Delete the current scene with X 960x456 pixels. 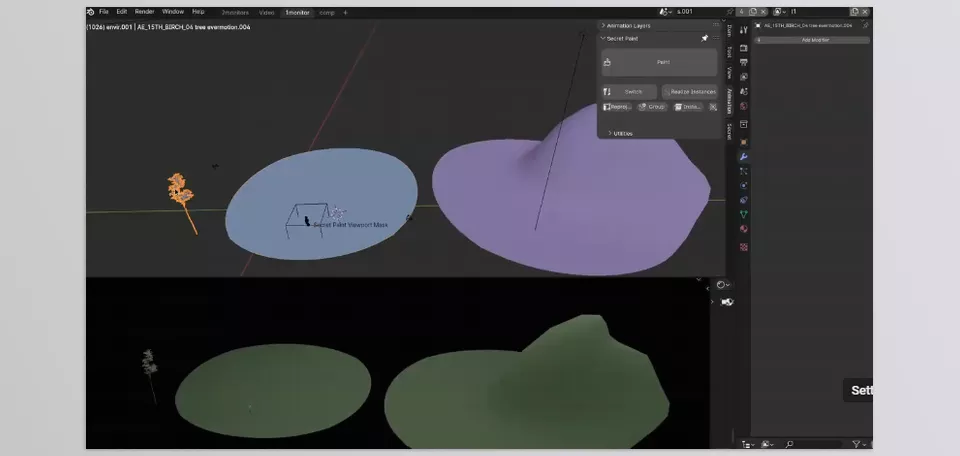point(763,12)
